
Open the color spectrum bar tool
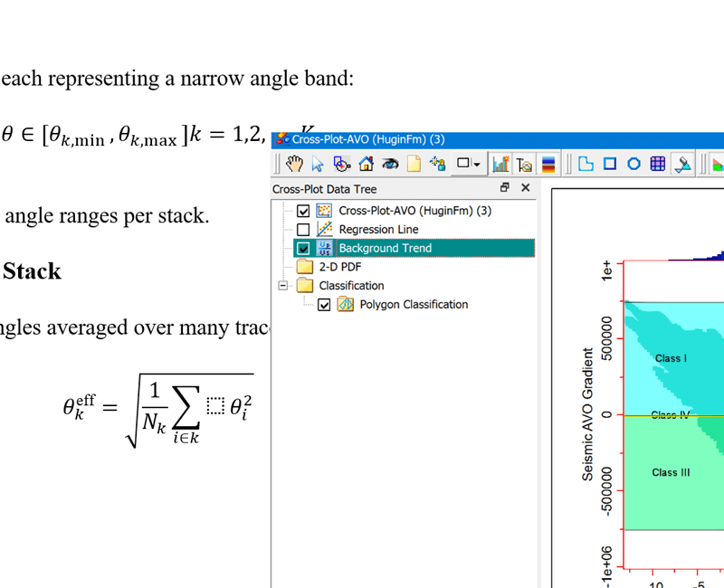[x=548, y=164]
